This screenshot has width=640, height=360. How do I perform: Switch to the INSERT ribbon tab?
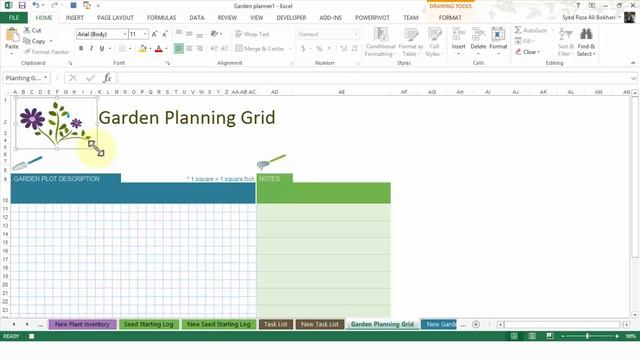pyautogui.click(x=74, y=18)
